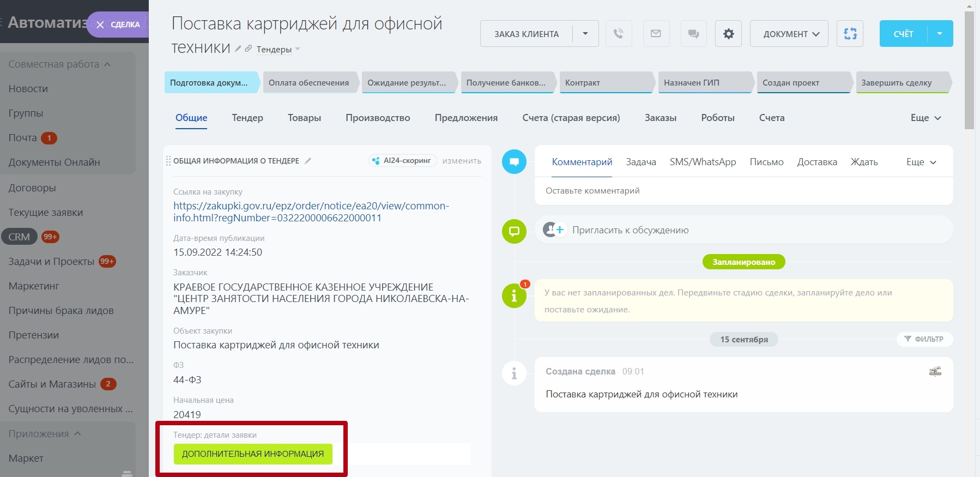The image size is (980, 477).
Task: Click the fullscreen expand icon button
Action: [x=850, y=34]
